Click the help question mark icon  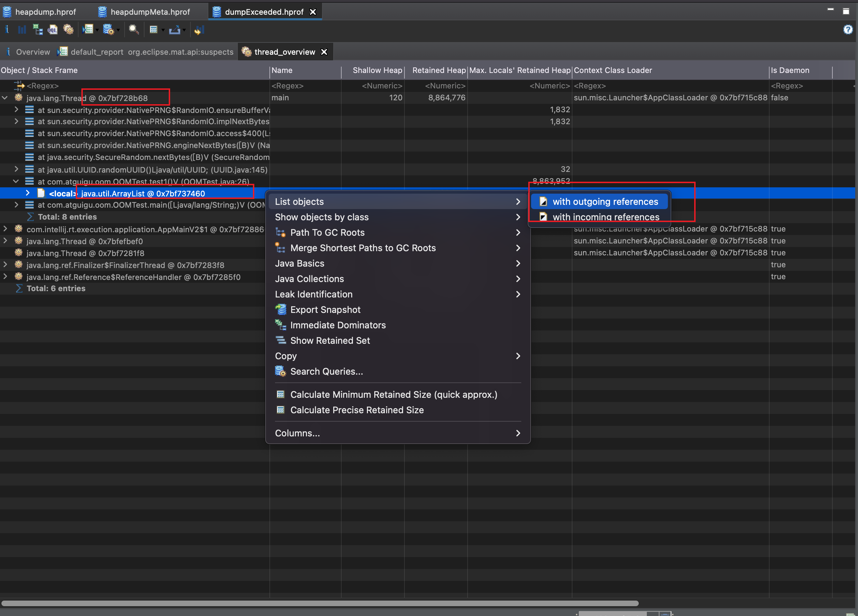[848, 29]
